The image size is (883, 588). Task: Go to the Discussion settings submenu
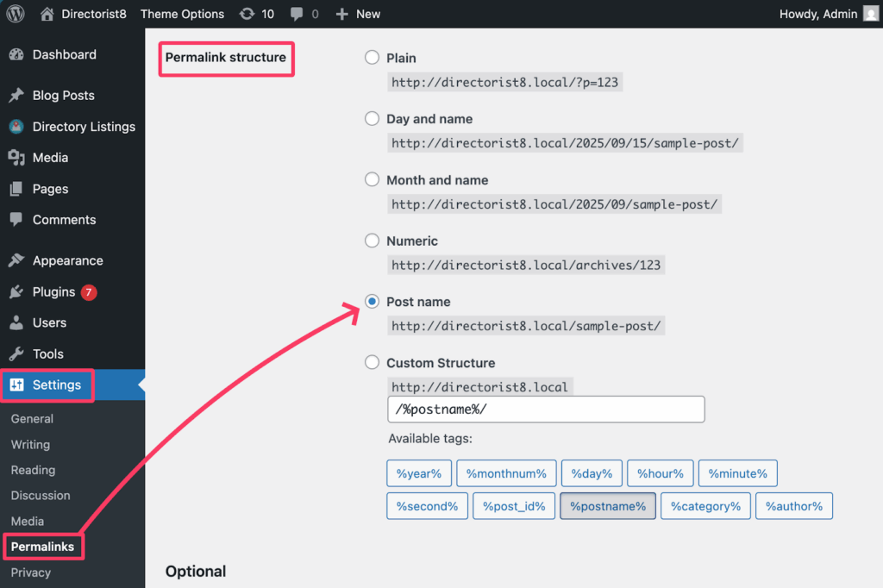[41, 496]
